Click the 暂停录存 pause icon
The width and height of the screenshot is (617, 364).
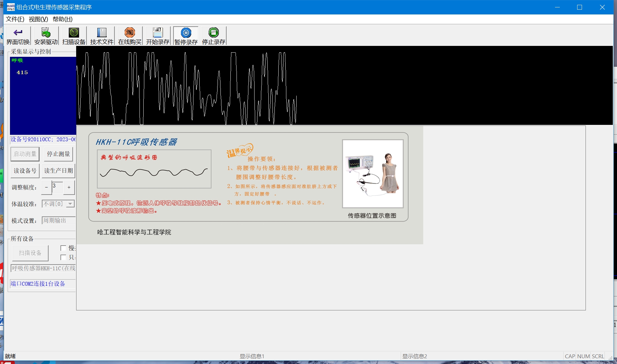tap(186, 32)
